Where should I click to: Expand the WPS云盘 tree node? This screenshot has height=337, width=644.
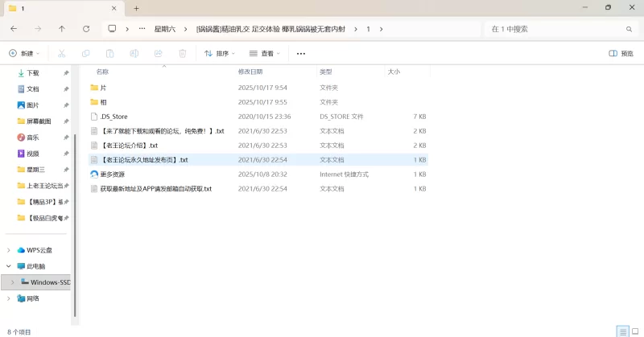(x=9, y=250)
